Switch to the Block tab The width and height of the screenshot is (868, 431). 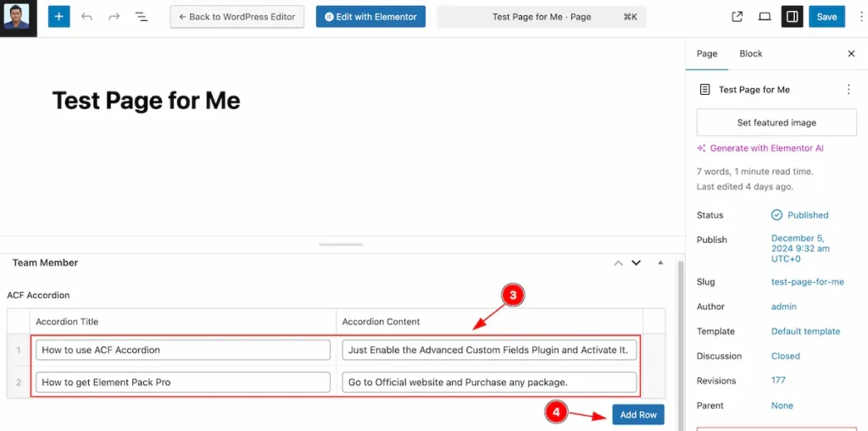tap(751, 53)
